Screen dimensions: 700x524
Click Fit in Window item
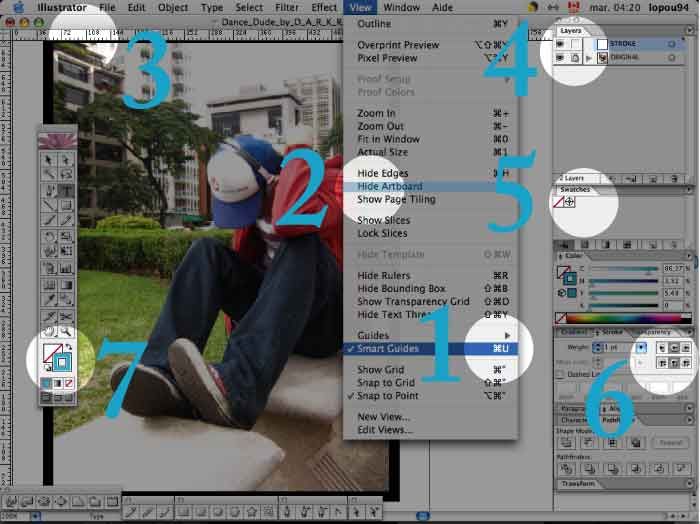coord(430,139)
